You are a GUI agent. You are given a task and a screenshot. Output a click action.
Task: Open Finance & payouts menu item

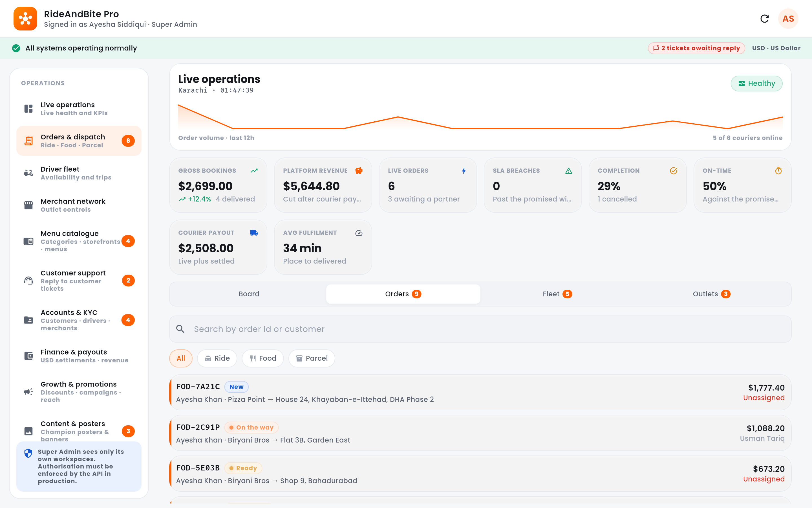79,356
